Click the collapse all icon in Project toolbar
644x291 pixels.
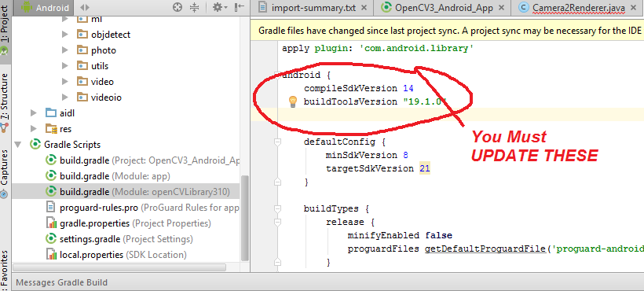(194, 7)
